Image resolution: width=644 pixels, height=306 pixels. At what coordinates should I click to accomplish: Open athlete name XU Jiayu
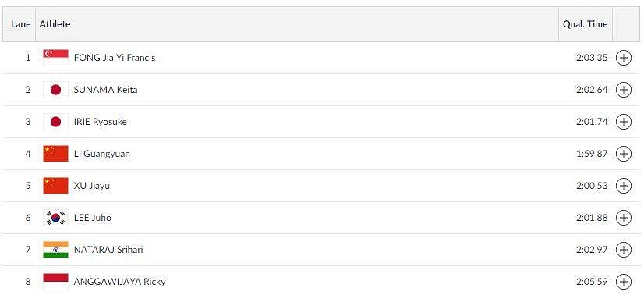coord(91,186)
